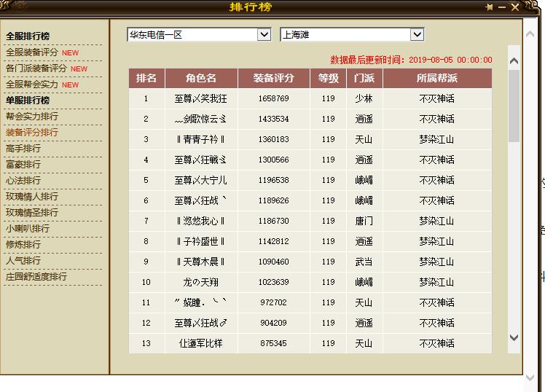The height and width of the screenshot is (392, 545).
Task: Minimize the 排行榜 window
Action: 501,7
